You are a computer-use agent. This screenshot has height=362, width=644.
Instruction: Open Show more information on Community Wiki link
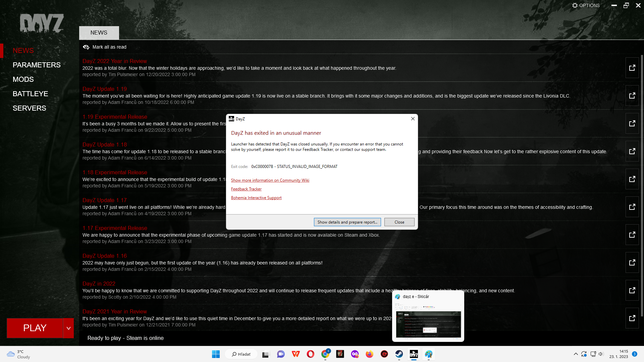pos(270,180)
